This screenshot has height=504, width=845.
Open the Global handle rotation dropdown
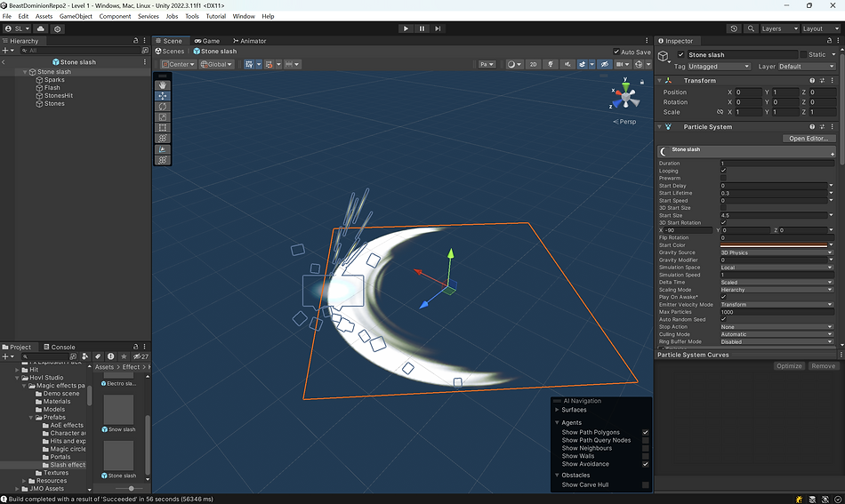[216, 64]
